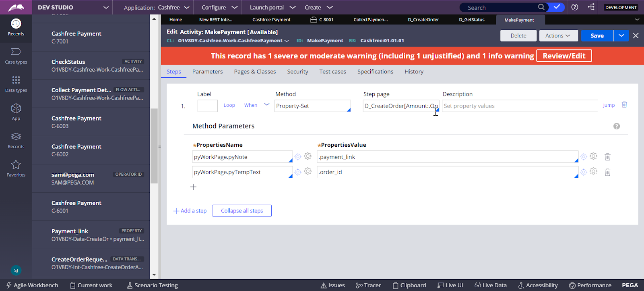Expand the open tabs overflow chevron

click(x=637, y=19)
